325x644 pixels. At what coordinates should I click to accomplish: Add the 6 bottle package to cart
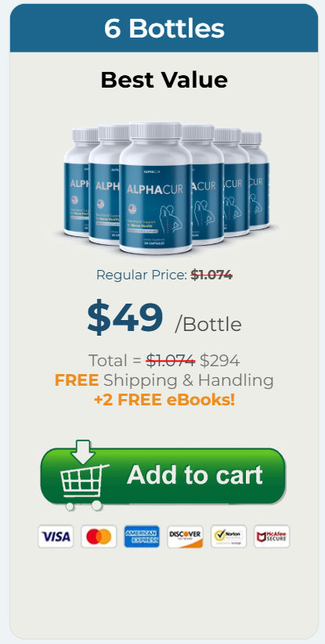pos(163,476)
